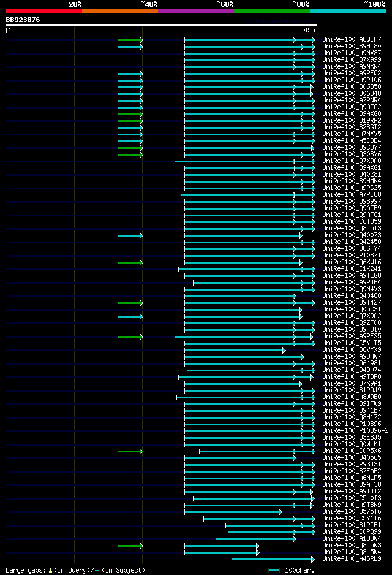
Task: Click the UniRef100_P10871 label
Action: [x=352, y=256]
